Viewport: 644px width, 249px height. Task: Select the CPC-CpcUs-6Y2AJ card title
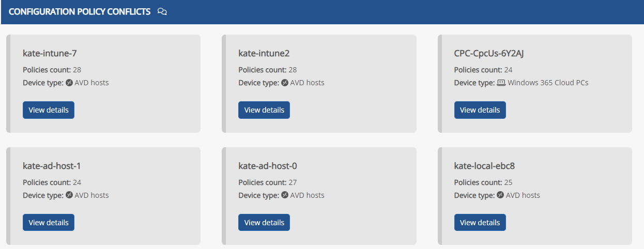[x=489, y=53]
